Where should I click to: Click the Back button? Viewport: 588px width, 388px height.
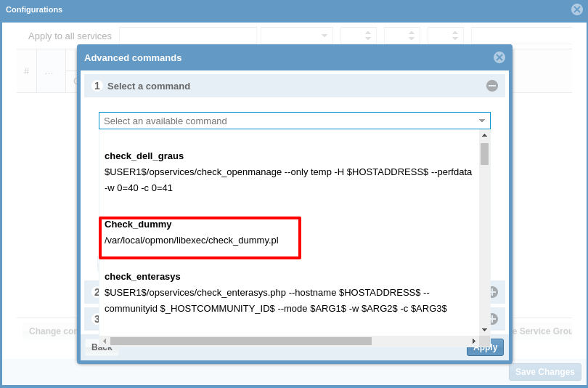point(102,347)
